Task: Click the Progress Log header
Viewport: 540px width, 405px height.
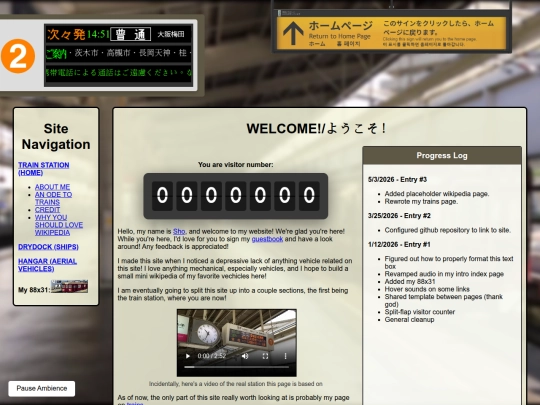Action: (442, 155)
